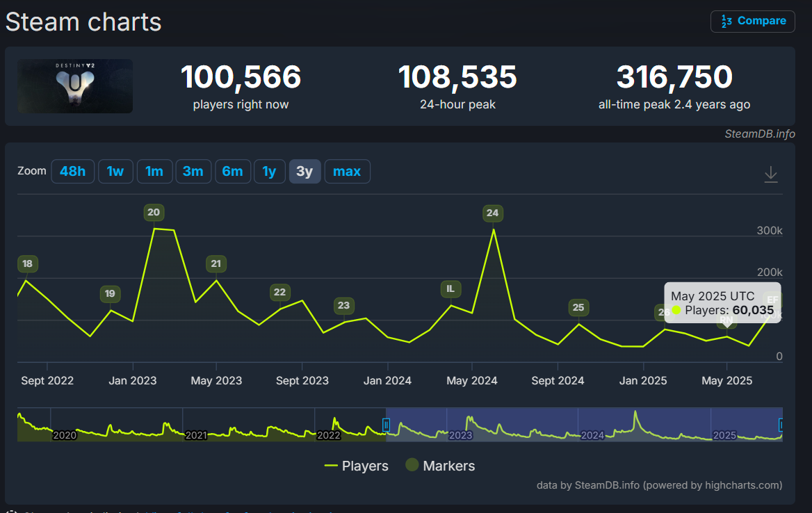The height and width of the screenshot is (513, 812).
Task: Open the chart download menu icon
Action: coord(770,174)
